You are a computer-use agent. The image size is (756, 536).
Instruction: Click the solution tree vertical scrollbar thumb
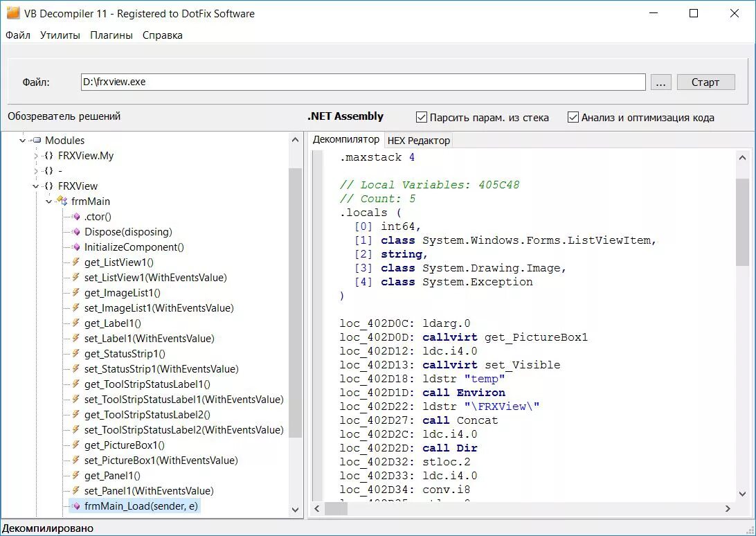(x=295, y=303)
